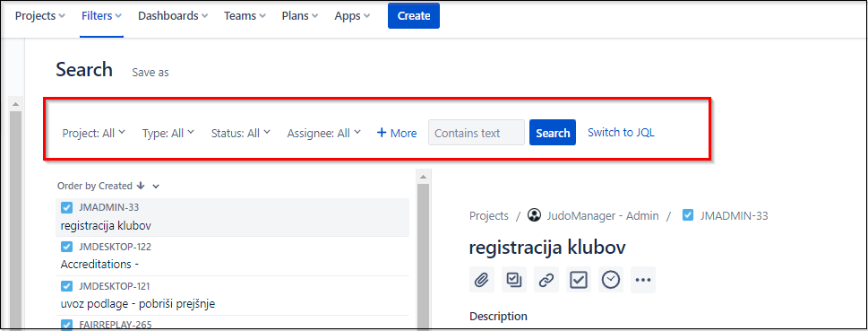Open the Apps menu

pyautogui.click(x=352, y=16)
